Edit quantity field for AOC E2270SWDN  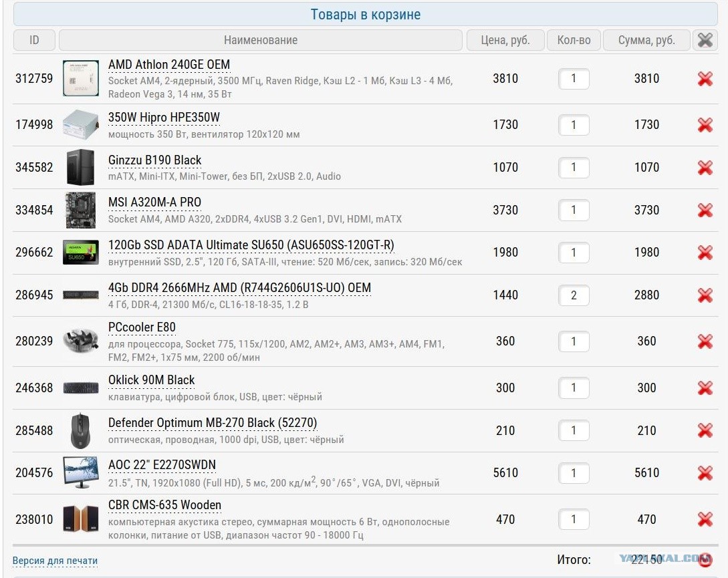pos(574,473)
